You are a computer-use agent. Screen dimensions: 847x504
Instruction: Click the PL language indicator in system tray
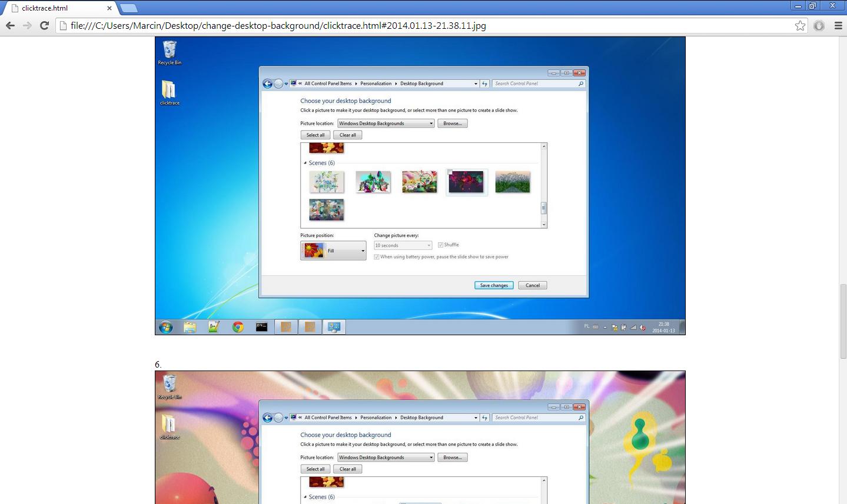tap(587, 326)
